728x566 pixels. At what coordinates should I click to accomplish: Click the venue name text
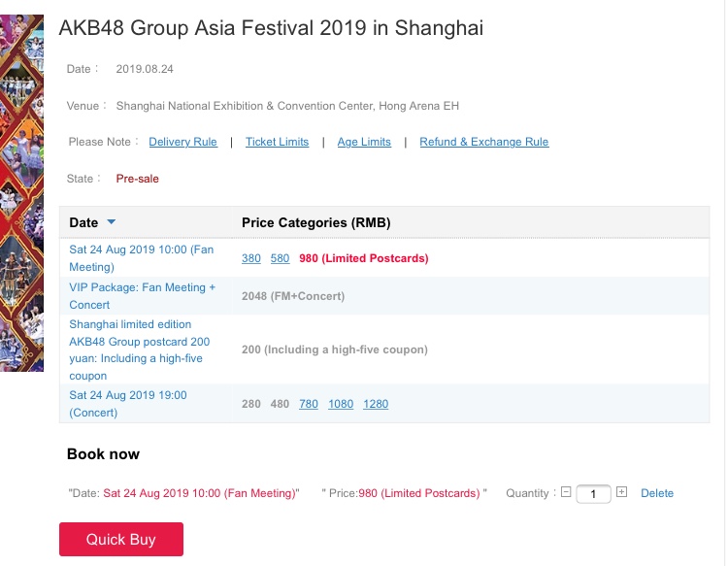[x=287, y=106]
